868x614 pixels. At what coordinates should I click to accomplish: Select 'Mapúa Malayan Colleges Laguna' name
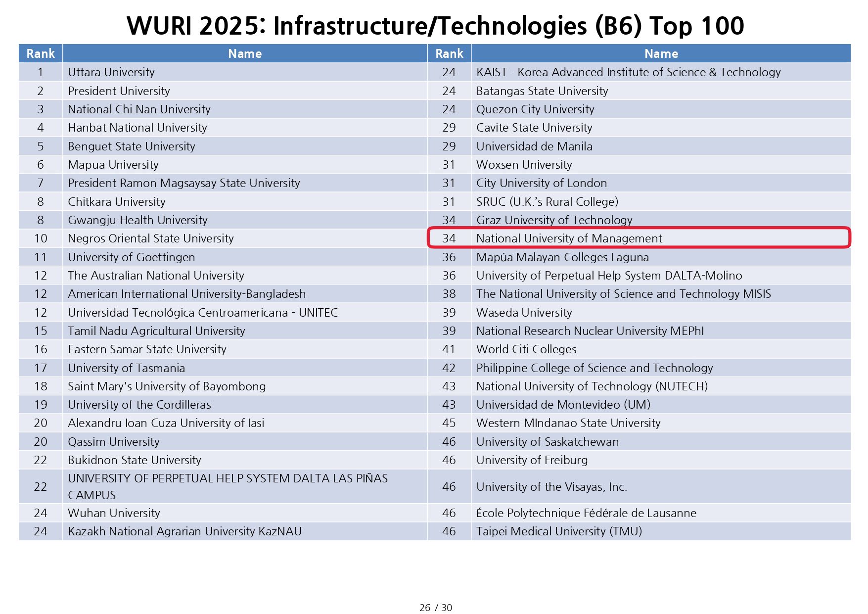(x=563, y=257)
